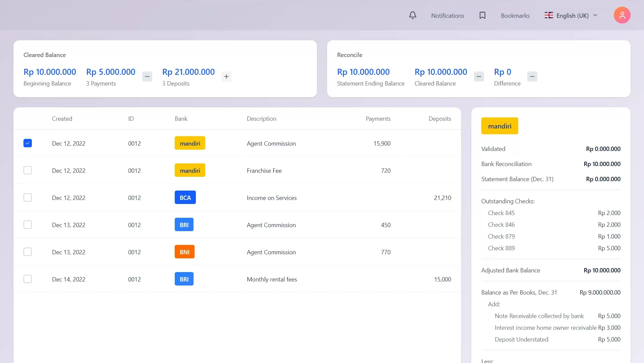Screen dimensions: 644x363
Task: Expand the English (UK) language dropdown chevron
Action: [595, 15]
